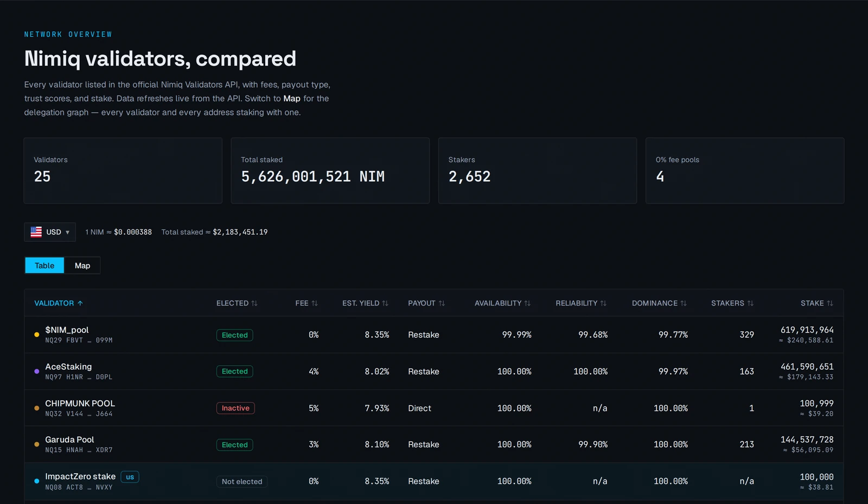
Task: Click the Inactive badge for CHIPMUNK POOL
Action: (x=235, y=408)
